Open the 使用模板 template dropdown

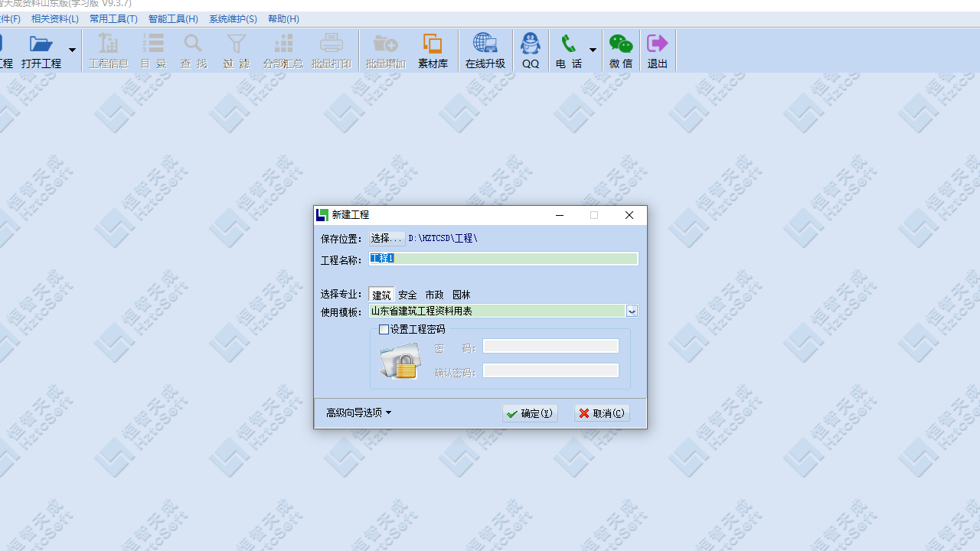(632, 311)
